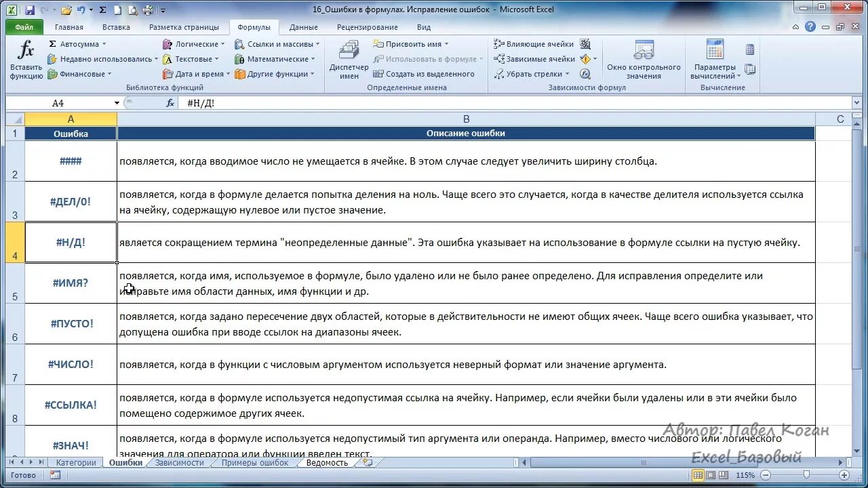Screen dimensions: 868x488
Task: Select cell with #ДЕЛ/0! error
Action: [71, 201]
